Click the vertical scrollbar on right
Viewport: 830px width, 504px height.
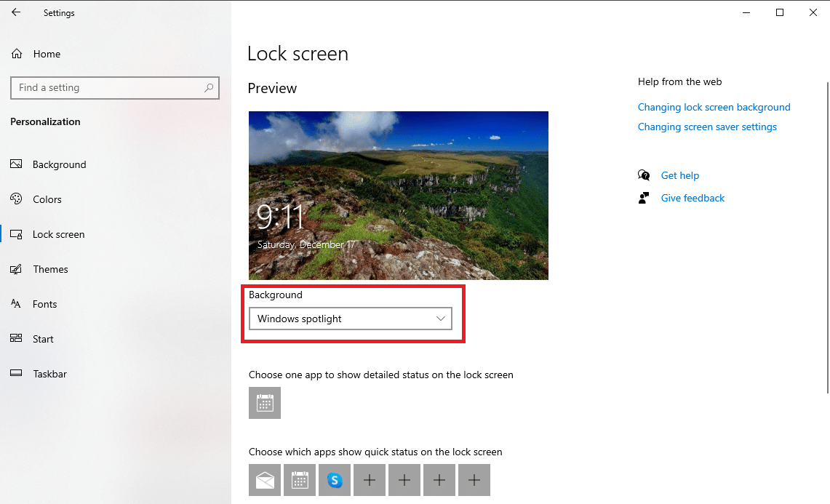pyautogui.click(x=827, y=238)
